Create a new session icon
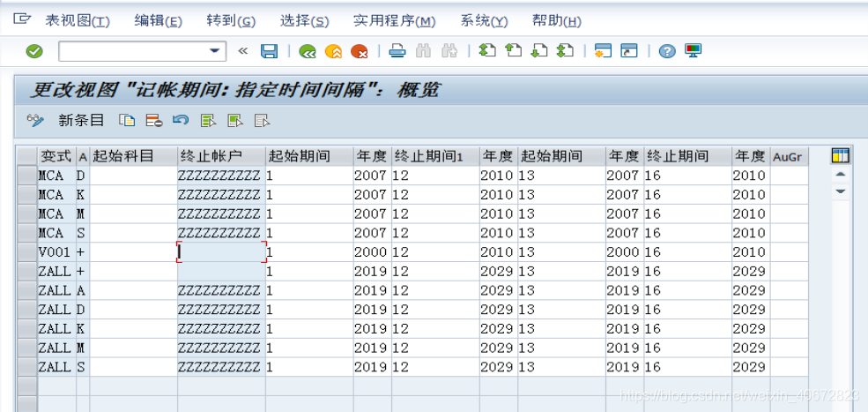The image size is (868, 412). tap(602, 51)
